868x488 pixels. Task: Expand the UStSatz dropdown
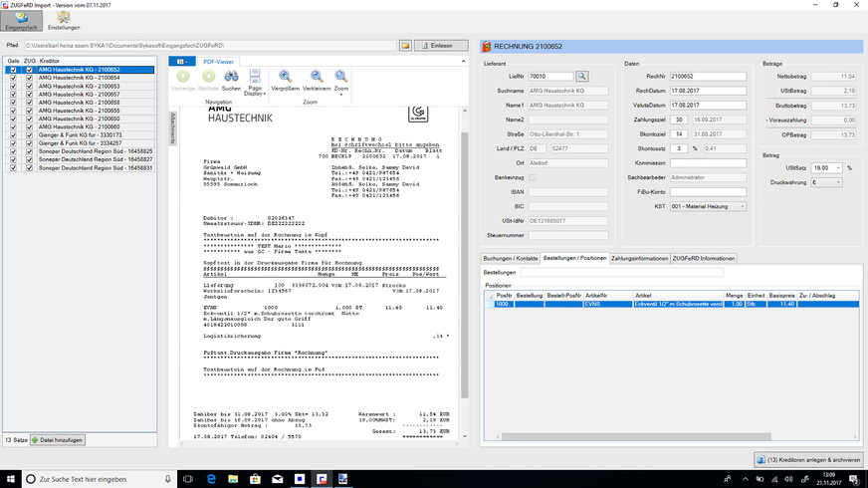[x=826, y=167]
